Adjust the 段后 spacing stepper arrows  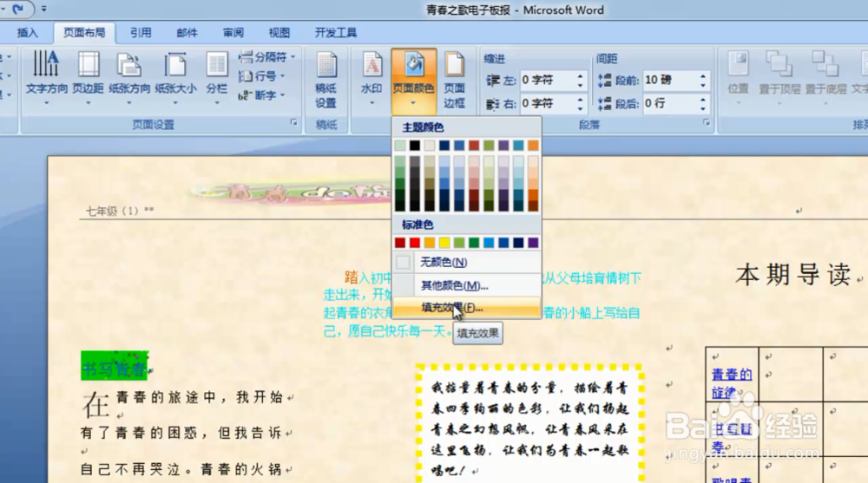point(703,104)
